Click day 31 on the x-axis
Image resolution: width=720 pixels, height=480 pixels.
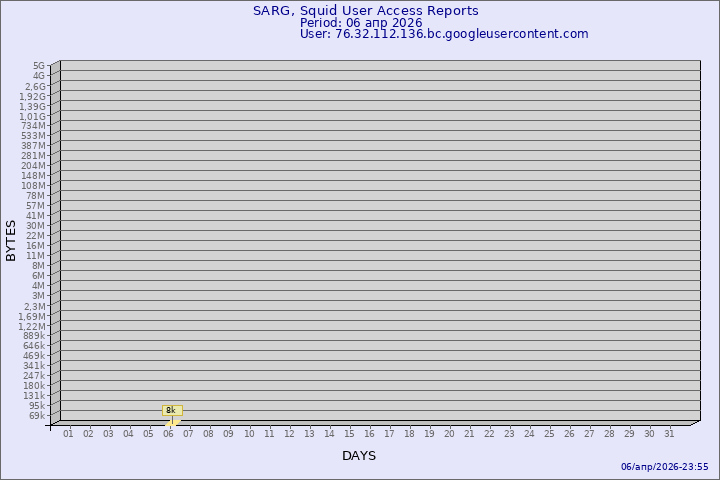coord(669,433)
